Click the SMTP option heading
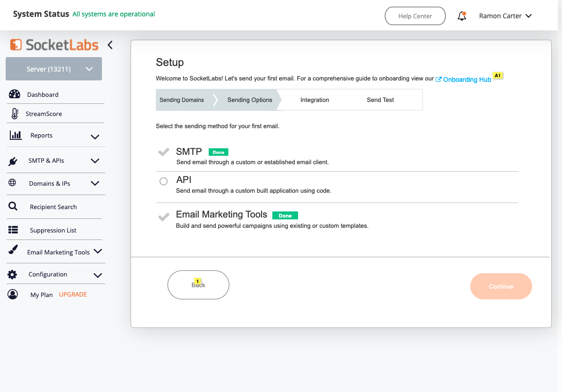 189,152
